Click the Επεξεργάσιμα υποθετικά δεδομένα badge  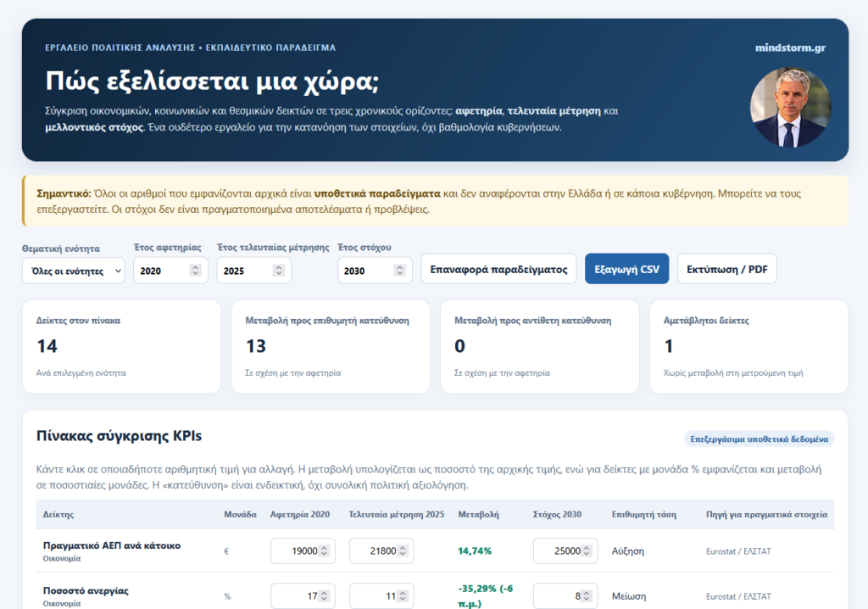(x=759, y=439)
